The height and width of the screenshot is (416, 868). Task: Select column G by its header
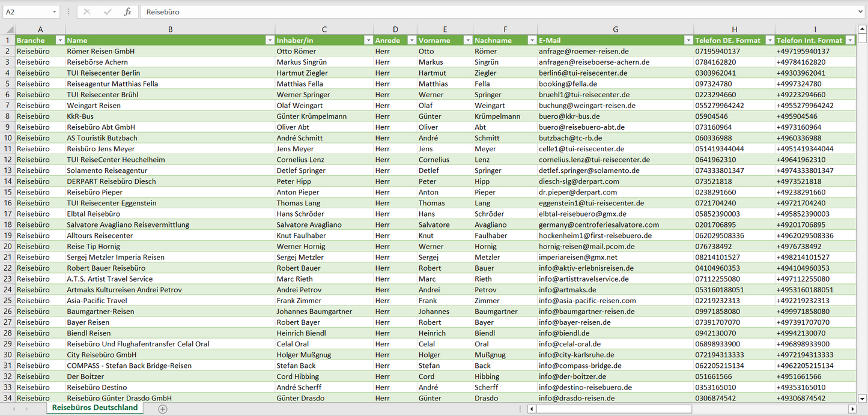[615, 29]
